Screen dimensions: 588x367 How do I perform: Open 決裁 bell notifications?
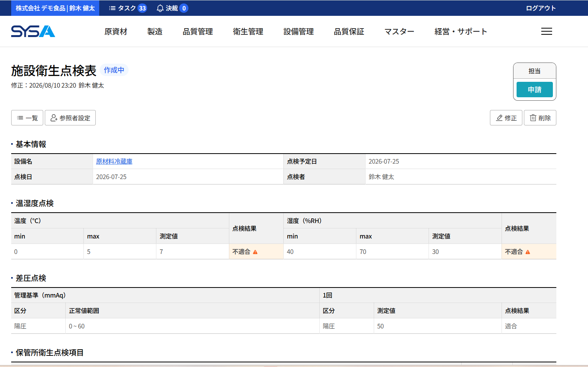[172, 8]
